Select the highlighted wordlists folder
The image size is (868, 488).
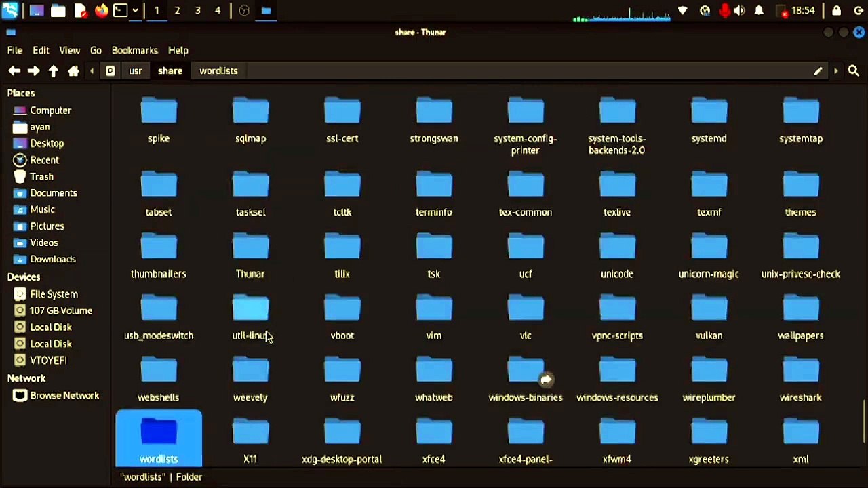pyautogui.click(x=159, y=439)
